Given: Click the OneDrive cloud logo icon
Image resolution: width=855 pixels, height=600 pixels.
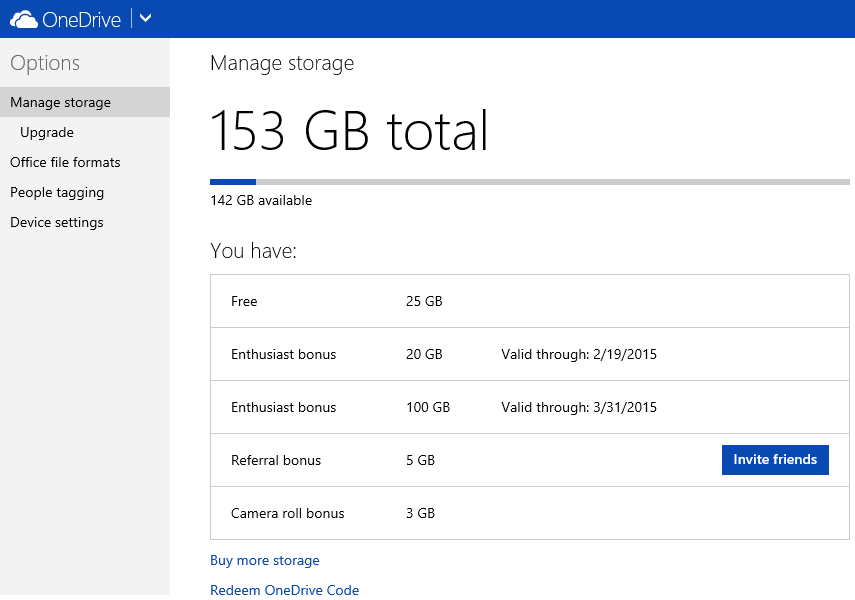Looking at the screenshot, I should (24, 19).
